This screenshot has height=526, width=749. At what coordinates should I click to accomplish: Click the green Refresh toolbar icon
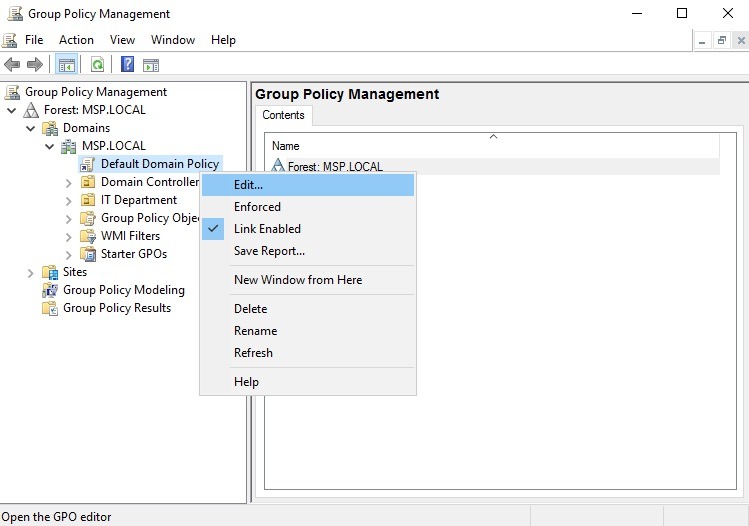coord(97,65)
